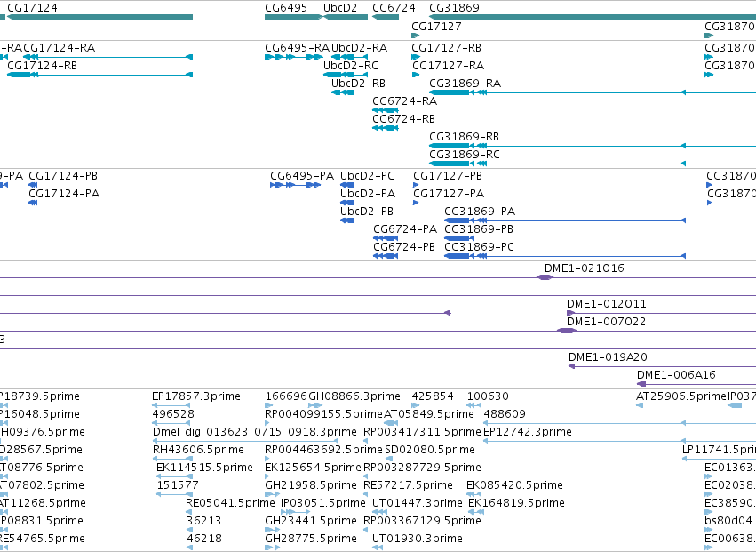Image resolution: width=756 pixels, height=552 pixels.
Task: Open EST IP03051.5prime
Action: [x=323, y=503]
